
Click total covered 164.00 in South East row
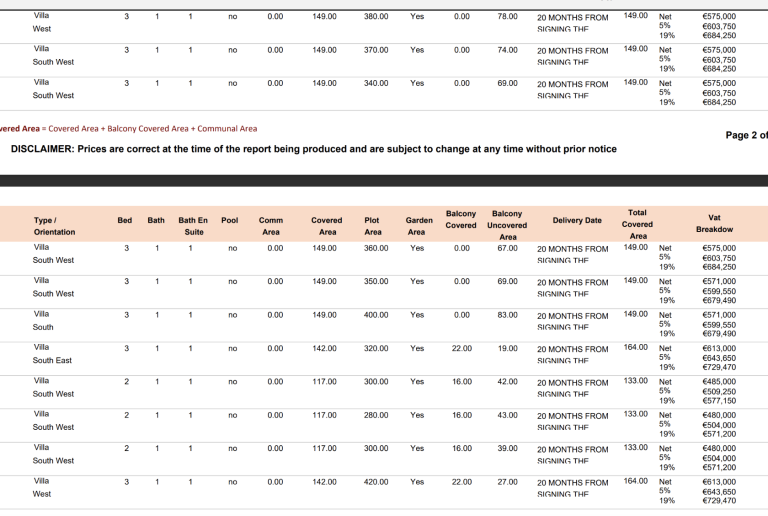pyautogui.click(x=636, y=347)
